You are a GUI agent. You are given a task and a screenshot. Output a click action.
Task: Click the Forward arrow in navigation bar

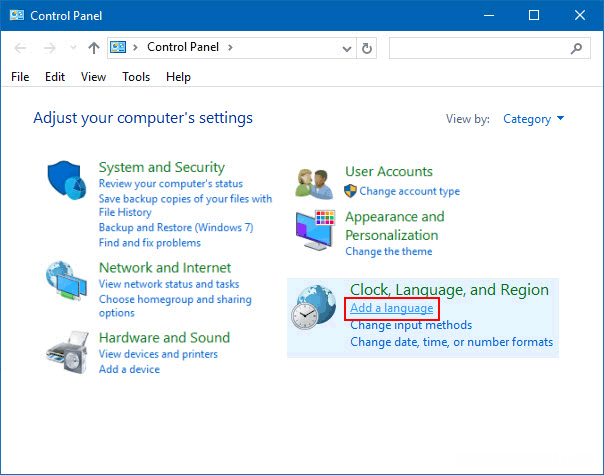pos(49,48)
